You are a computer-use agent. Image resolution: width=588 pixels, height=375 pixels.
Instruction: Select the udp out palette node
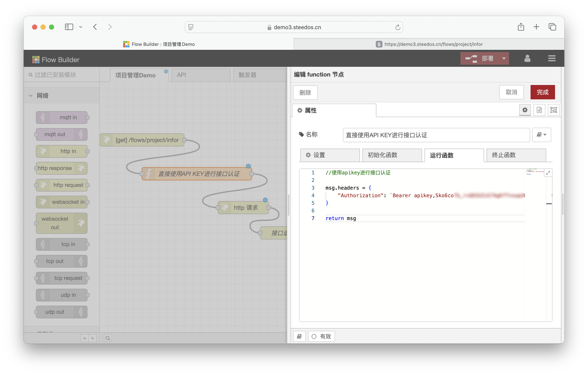coord(61,312)
